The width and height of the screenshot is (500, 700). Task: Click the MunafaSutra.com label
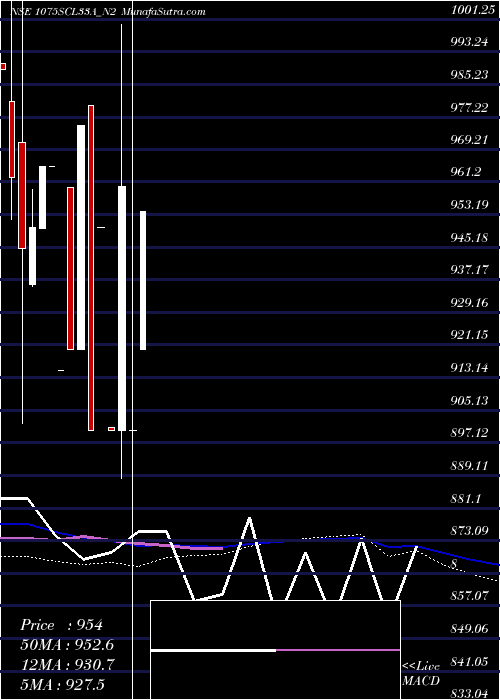(164, 12)
